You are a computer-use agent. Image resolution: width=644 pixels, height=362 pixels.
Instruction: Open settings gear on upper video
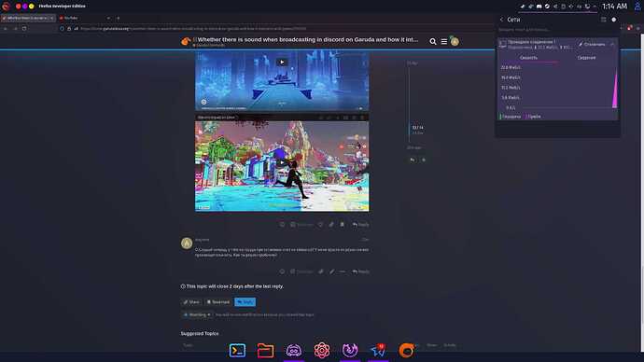(x=203, y=102)
